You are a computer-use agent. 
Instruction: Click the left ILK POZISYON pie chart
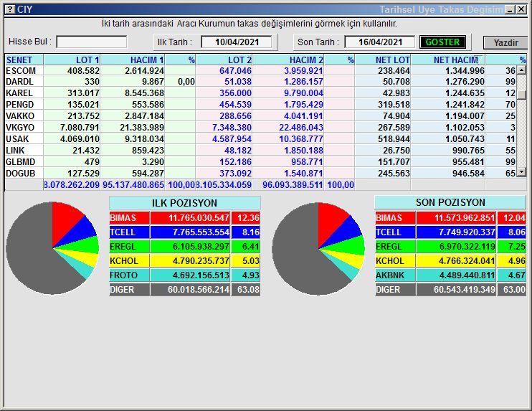tap(52, 248)
